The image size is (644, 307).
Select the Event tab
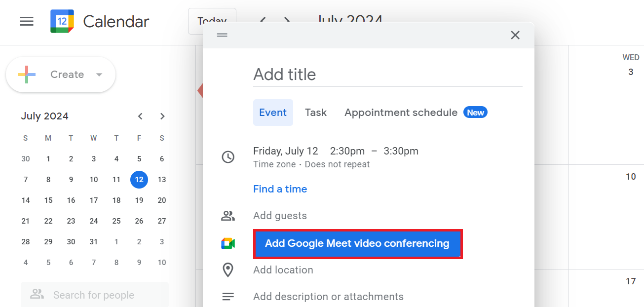click(x=273, y=113)
